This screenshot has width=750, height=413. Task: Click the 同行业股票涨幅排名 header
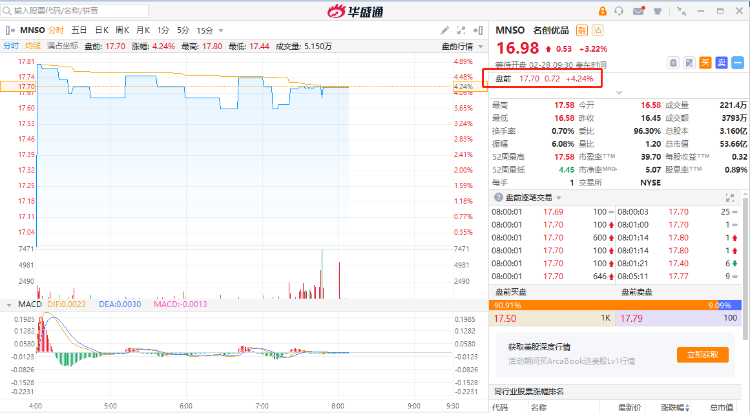(x=529, y=391)
